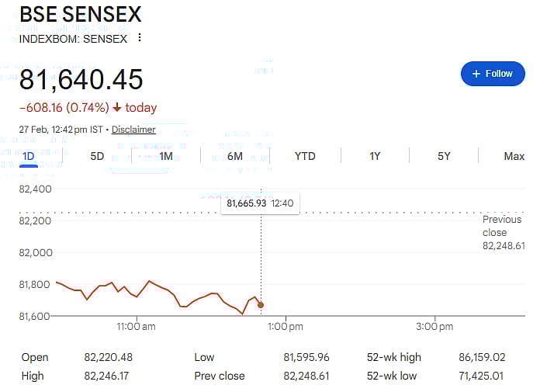Follow the BSE SENSEX index
The width and height of the screenshot is (540, 392).
pos(493,74)
